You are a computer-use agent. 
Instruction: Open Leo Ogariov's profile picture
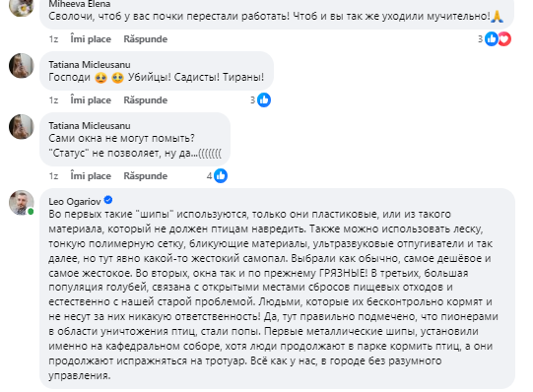click(x=21, y=203)
